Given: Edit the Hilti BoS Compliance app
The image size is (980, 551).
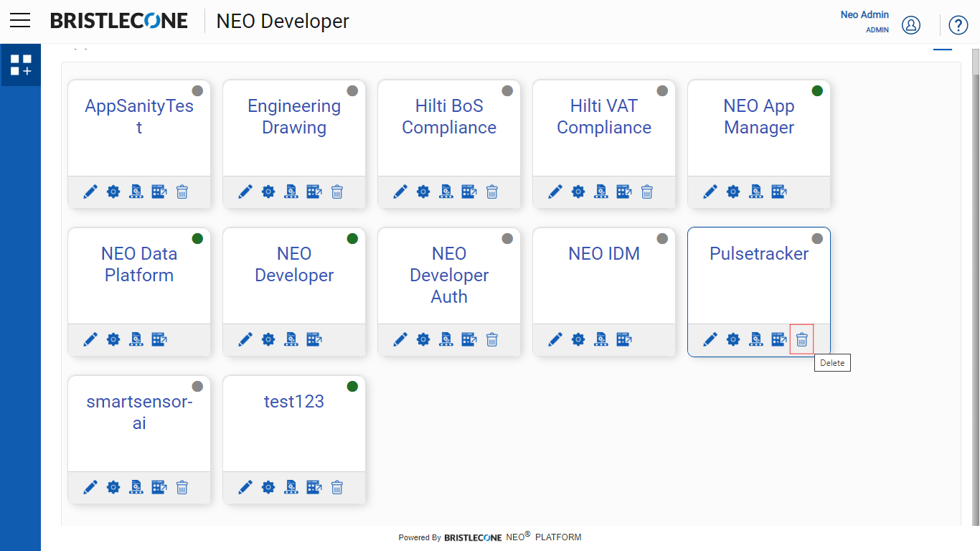Looking at the screenshot, I should tap(400, 192).
